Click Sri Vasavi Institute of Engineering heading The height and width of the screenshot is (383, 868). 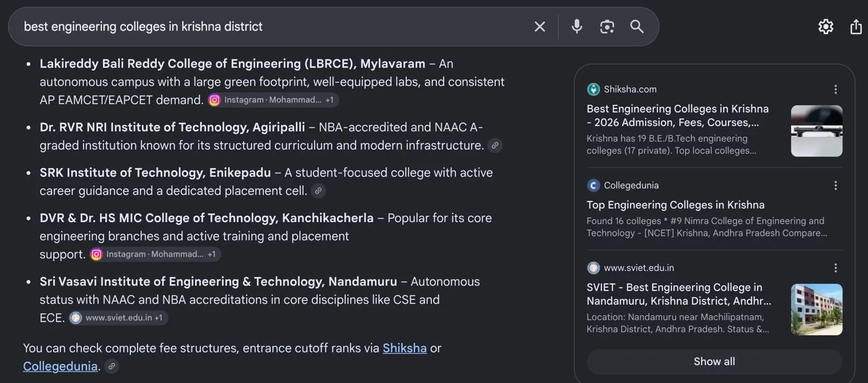tap(218, 282)
